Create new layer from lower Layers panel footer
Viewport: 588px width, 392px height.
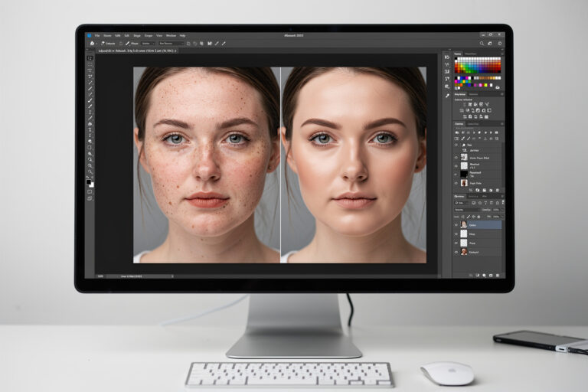[x=491, y=275]
